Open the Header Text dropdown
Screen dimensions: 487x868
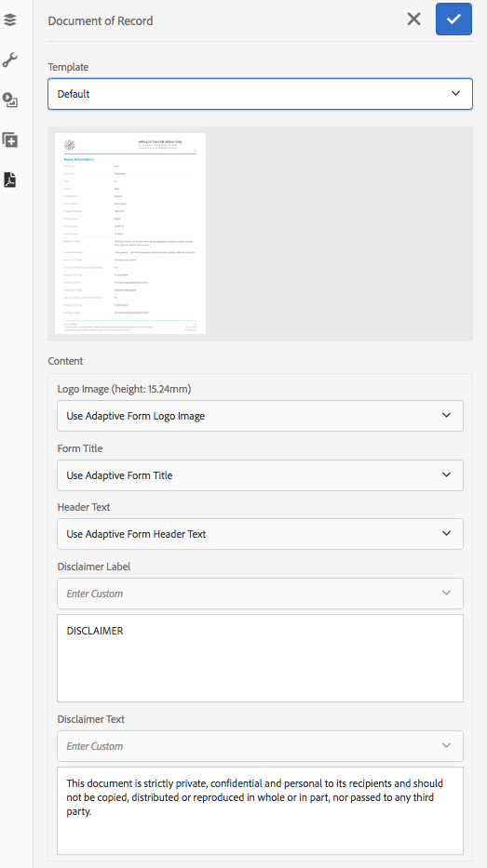(260, 534)
